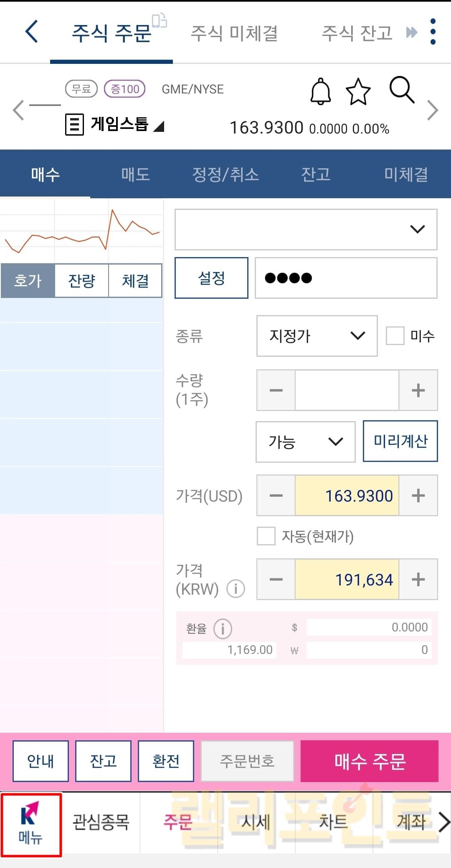Open the 주식 미체결 tab
451x868 pixels.
pos(234,33)
